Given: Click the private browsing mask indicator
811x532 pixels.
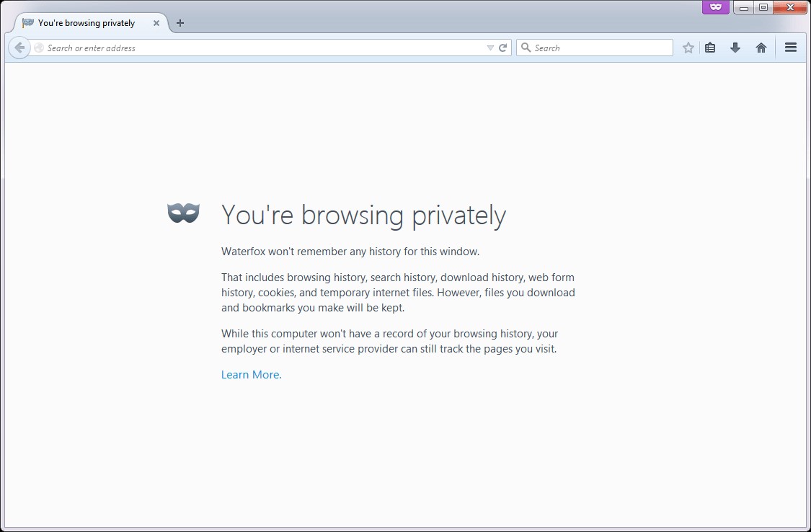Looking at the screenshot, I should (x=715, y=7).
